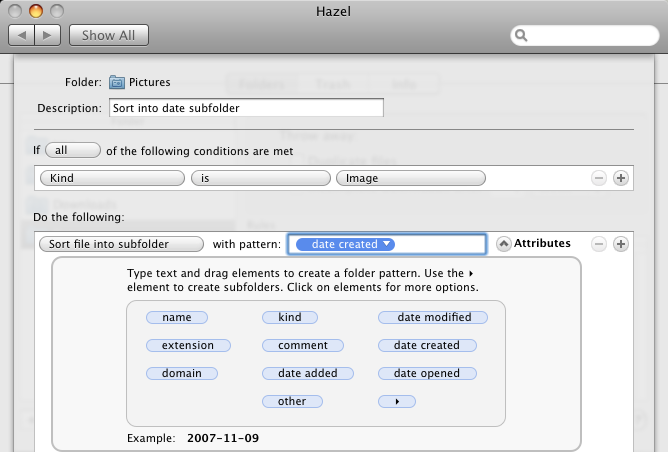This screenshot has height=452, width=668.
Task: Remove the sort action with minus
Action: (x=599, y=244)
